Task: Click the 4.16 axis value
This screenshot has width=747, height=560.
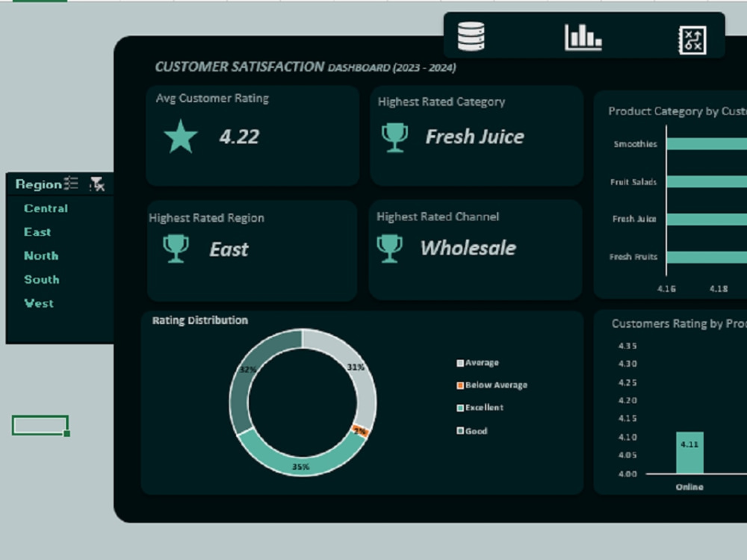Action: (666, 288)
